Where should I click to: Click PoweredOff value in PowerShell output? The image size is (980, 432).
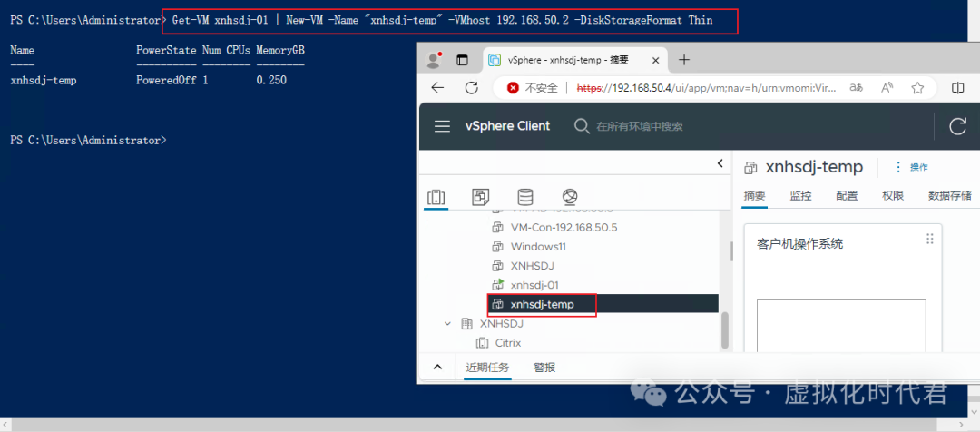pyautogui.click(x=166, y=81)
